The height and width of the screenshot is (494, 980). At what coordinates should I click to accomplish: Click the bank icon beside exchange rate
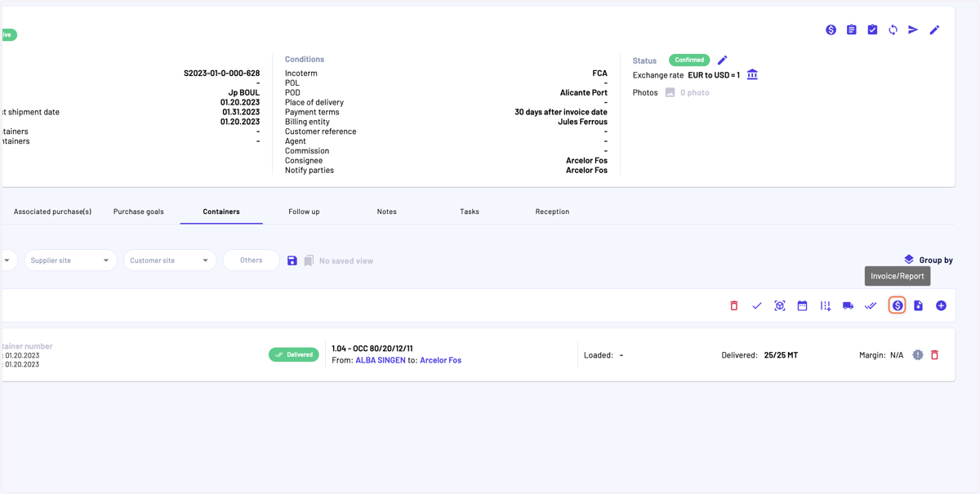point(752,75)
